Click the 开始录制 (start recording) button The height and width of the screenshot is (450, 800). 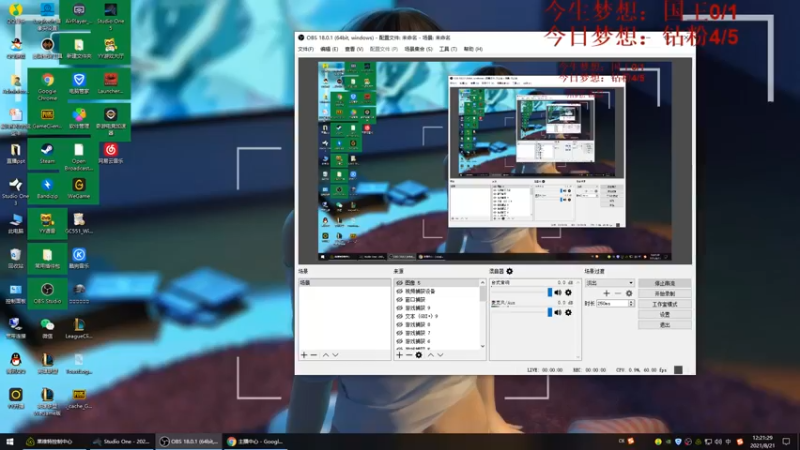[x=665, y=293]
